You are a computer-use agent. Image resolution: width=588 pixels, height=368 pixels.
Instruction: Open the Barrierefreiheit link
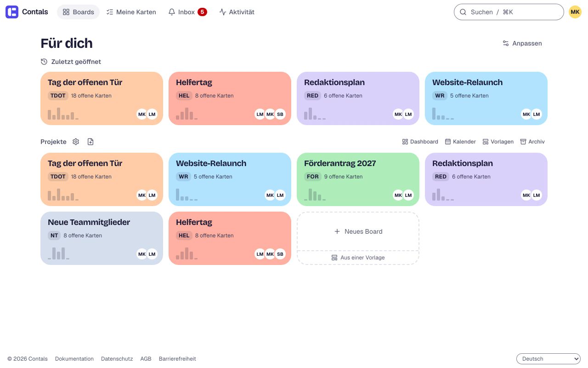(x=177, y=359)
